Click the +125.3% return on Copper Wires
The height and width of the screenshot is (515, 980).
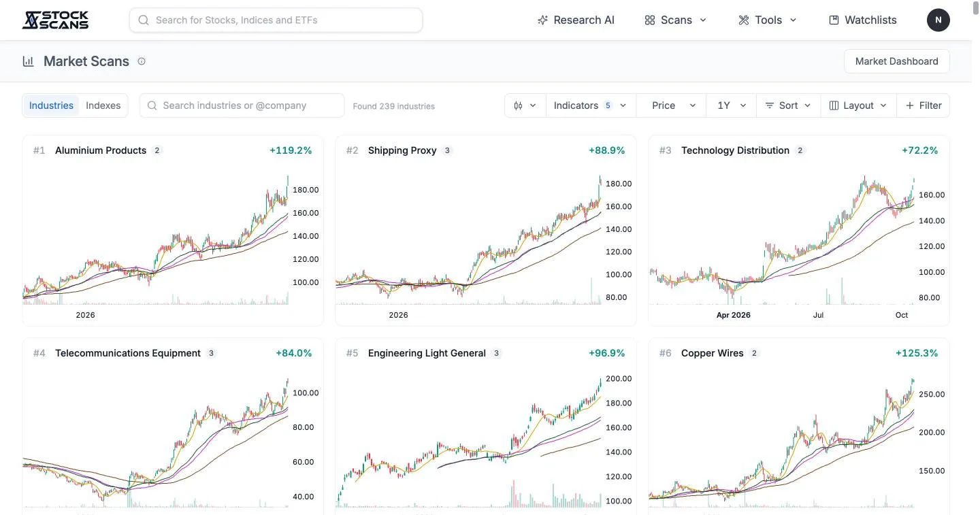[x=917, y=353]
